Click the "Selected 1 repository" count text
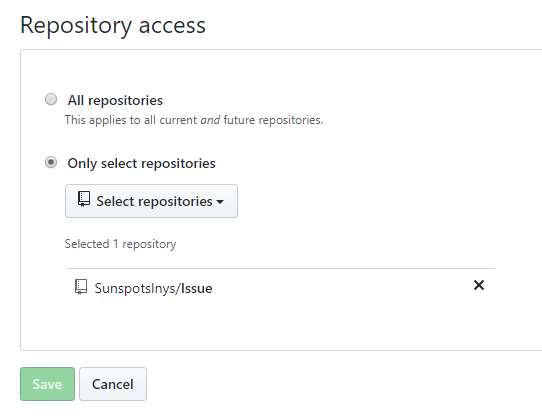542x416 pixels. (120, 244)
